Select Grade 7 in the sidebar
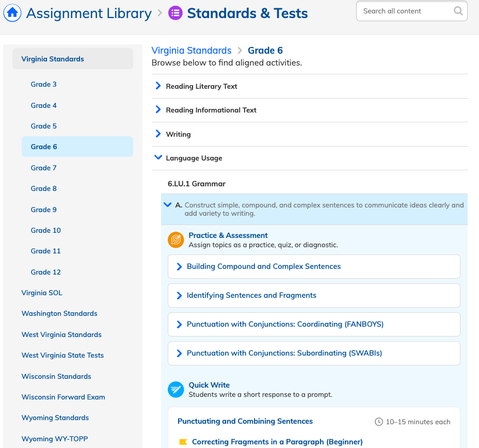 click(43, 168)
